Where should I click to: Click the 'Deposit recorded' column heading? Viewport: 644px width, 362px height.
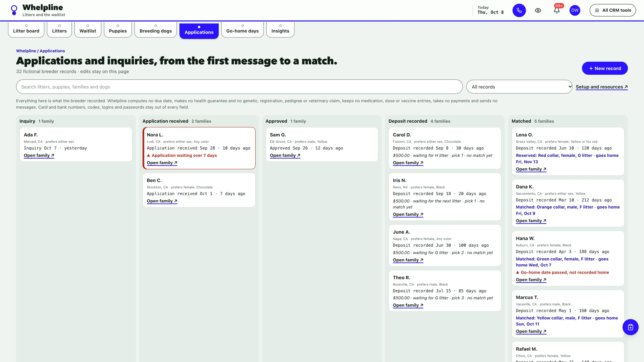point(408,121)
